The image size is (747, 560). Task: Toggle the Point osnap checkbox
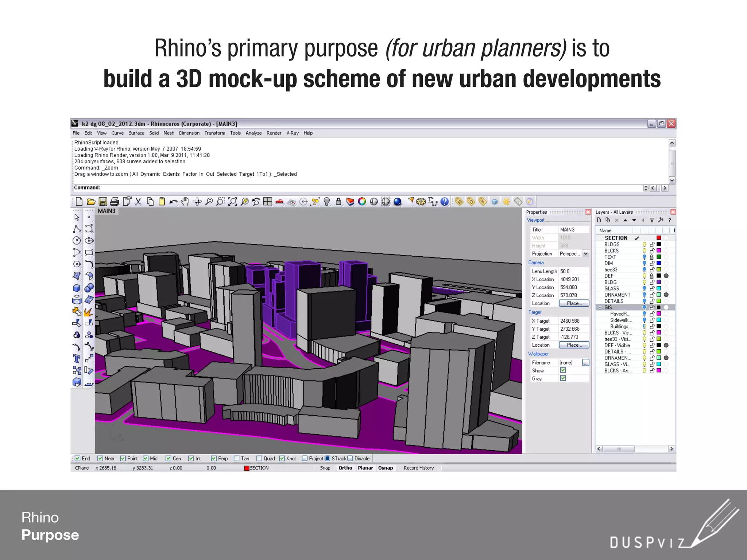pyautogui.click(x=123, y=458)
